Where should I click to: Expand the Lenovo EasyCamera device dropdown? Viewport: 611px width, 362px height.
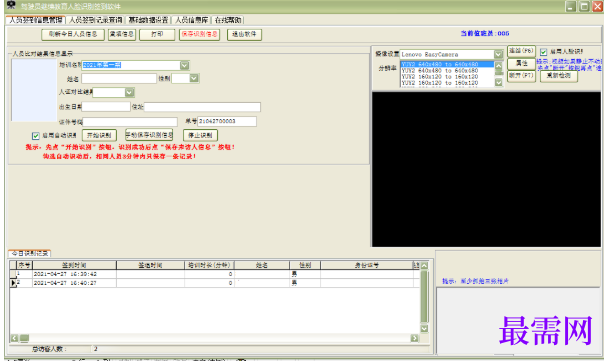498,54
